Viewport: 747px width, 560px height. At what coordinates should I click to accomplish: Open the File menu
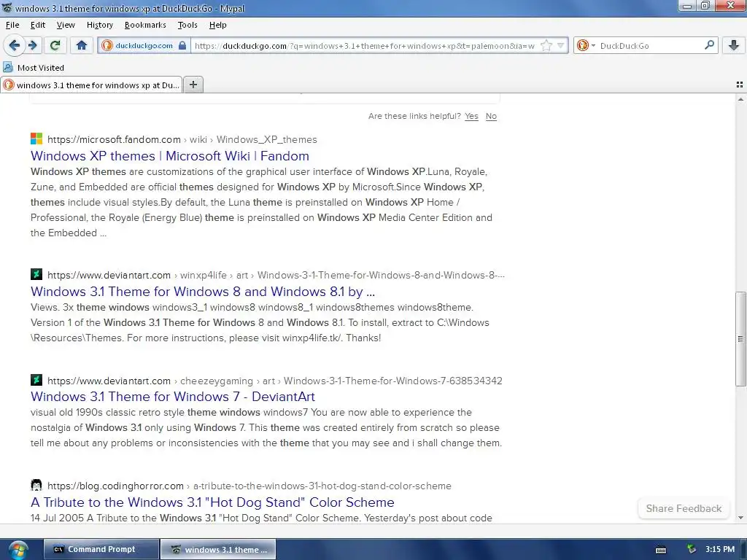click(x=12, y=25)
